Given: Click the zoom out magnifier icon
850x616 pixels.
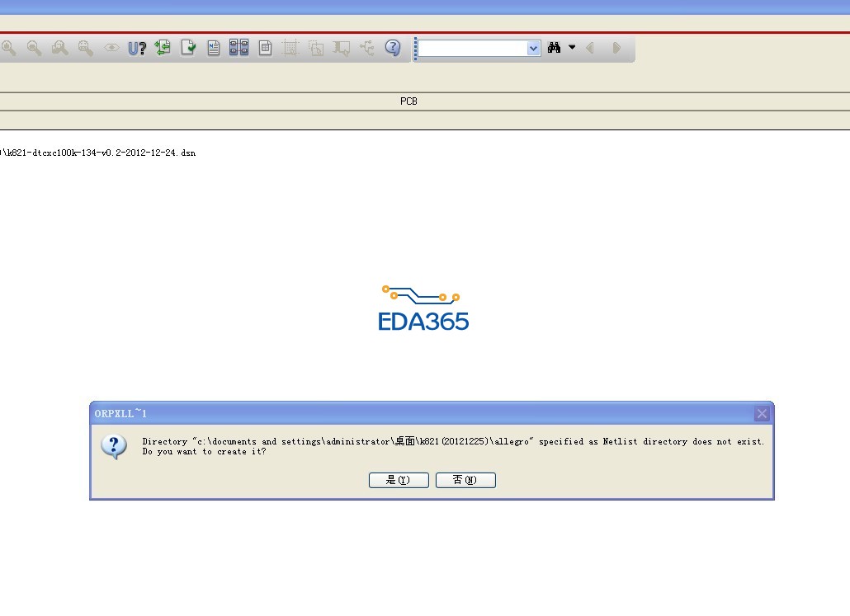Looking at the screenshot, I should pos(34,48).
